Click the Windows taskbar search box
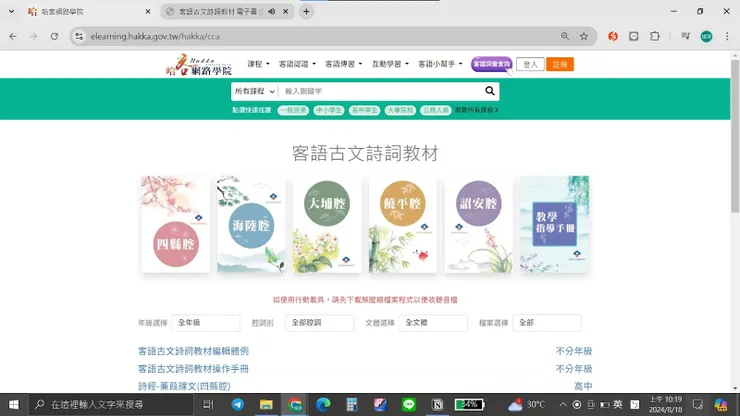This screenshot has width=740, height=416. tap(110, 405)
